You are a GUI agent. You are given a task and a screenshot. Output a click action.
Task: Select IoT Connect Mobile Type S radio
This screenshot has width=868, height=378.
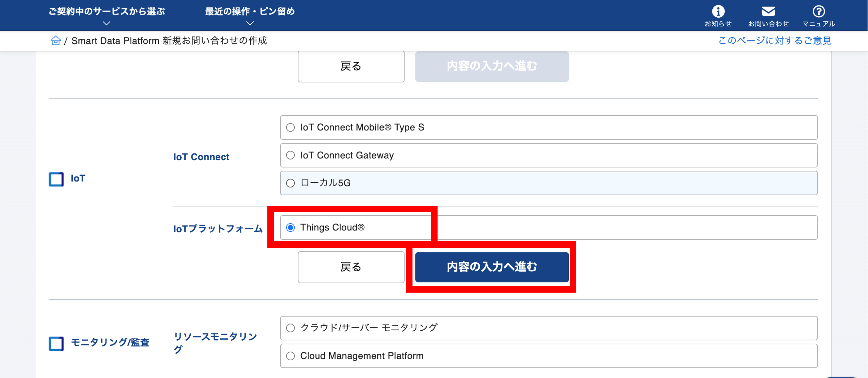point(291,128)
